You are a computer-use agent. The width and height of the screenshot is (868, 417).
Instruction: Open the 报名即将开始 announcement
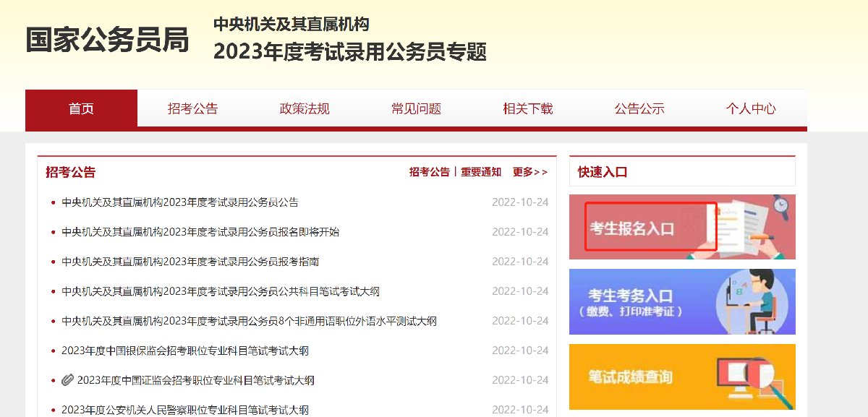coord(200,232)
